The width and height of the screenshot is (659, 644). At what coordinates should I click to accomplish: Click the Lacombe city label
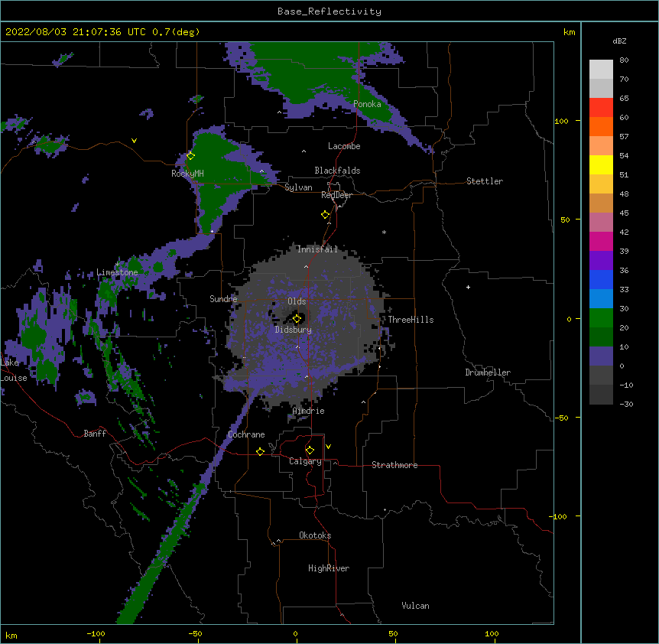[344, 146]
